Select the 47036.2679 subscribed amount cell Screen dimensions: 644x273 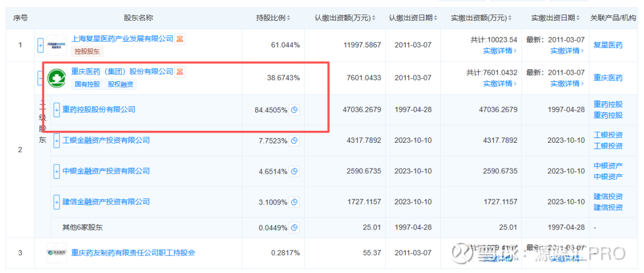(x=363, y=110)
